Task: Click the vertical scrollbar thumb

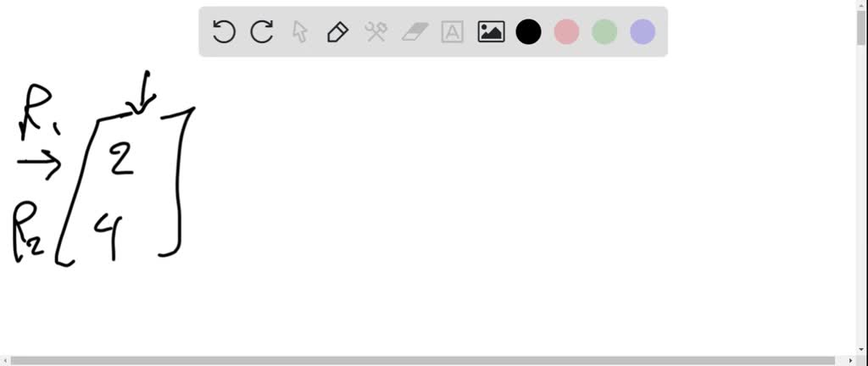Action: (862, 26)
